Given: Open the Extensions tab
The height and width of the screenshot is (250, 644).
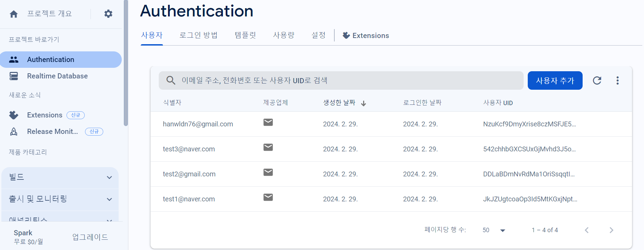Looking at the screenshot, I should 366,35.
